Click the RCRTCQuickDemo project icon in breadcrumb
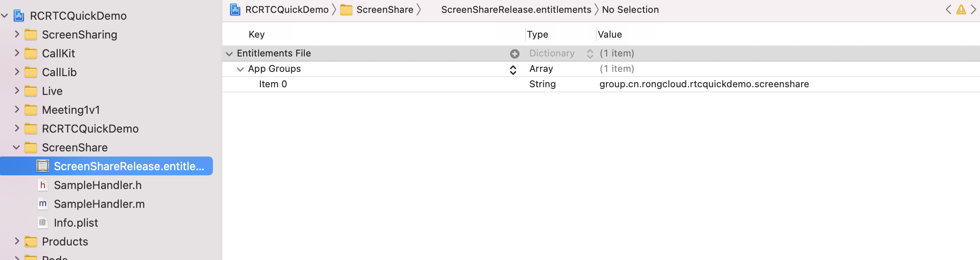Screen dimensions: 980x260 235,9
